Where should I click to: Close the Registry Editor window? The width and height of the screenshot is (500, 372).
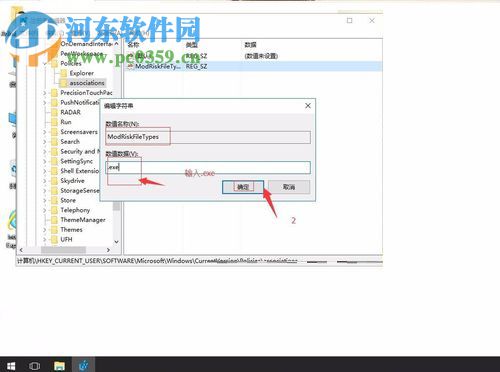click(372, 20)
